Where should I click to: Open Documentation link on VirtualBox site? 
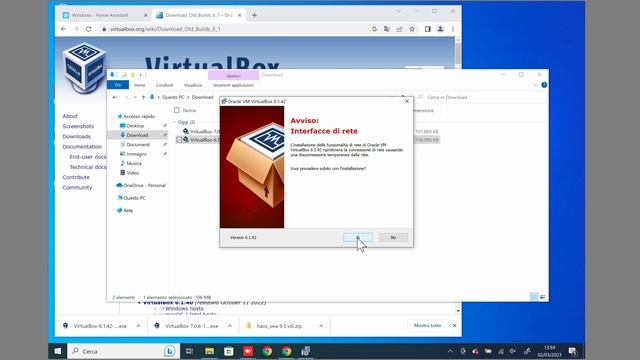[82, 147]
